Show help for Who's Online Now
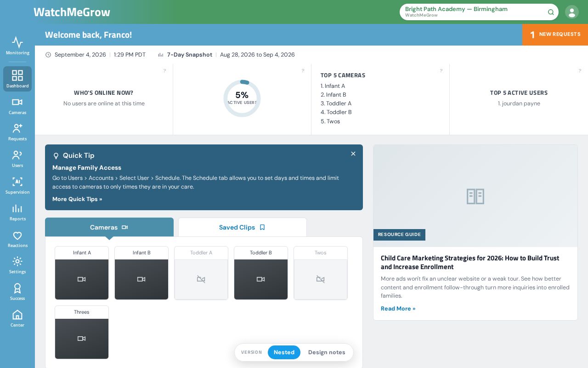This screenshot has height=368, width=588. pyautogui.click(x=165, y=70)
